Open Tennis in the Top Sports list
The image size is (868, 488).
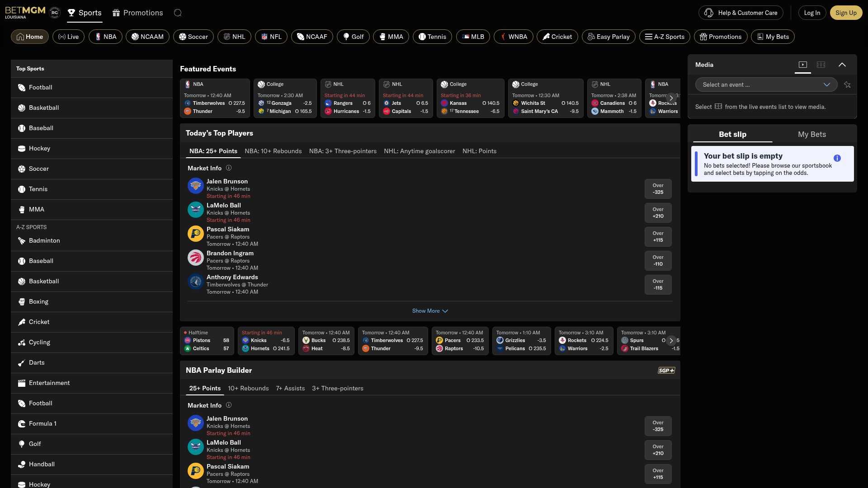point(92,189)
